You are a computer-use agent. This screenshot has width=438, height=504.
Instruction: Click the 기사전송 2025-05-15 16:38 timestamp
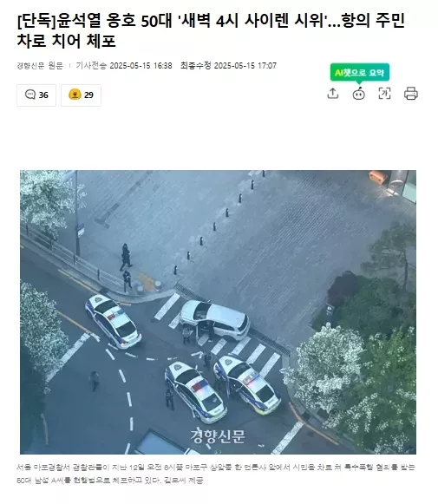(124, 66)
